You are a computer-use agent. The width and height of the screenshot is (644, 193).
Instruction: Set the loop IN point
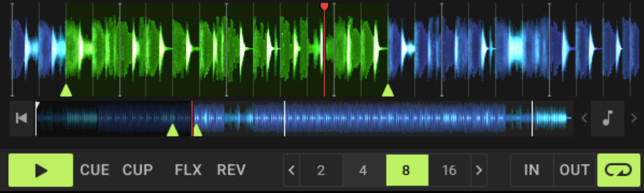pyautogui.click(x=532, y=170)
